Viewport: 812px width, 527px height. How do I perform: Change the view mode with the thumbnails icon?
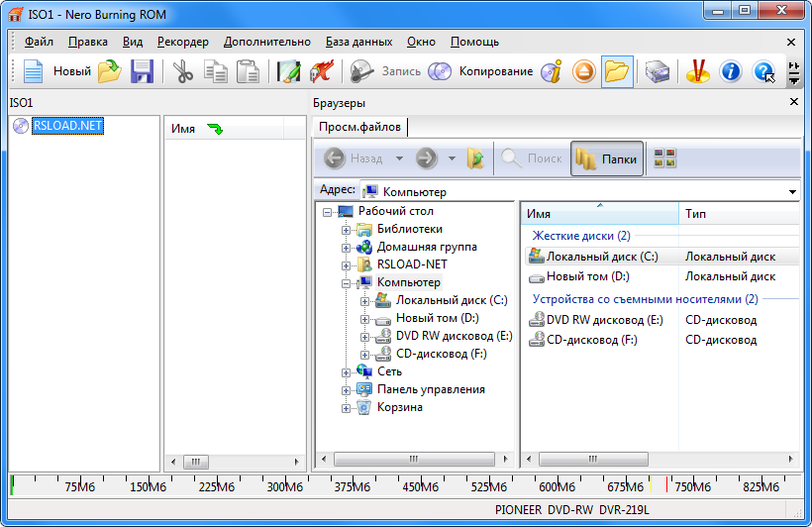(x=664, y=158)
